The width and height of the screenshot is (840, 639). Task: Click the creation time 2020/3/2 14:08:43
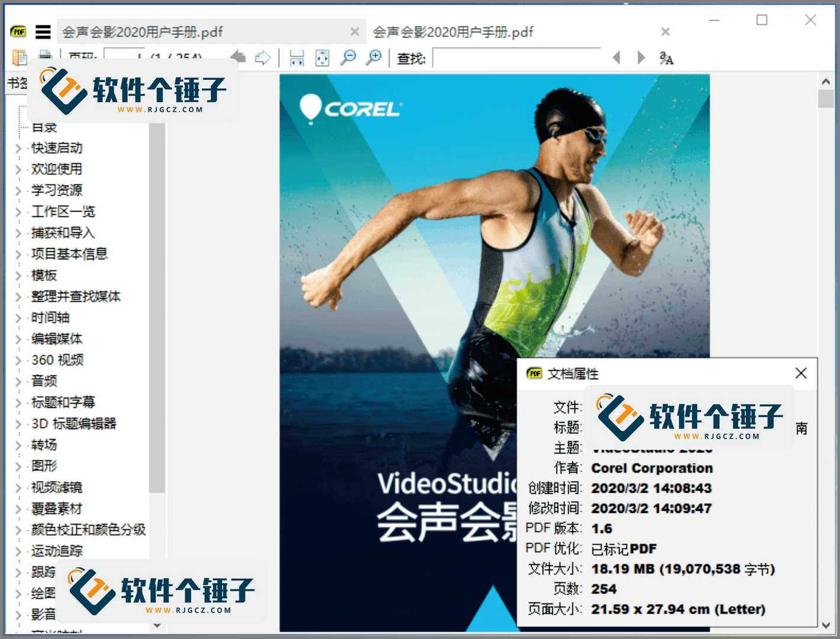(x=651, y=488)
